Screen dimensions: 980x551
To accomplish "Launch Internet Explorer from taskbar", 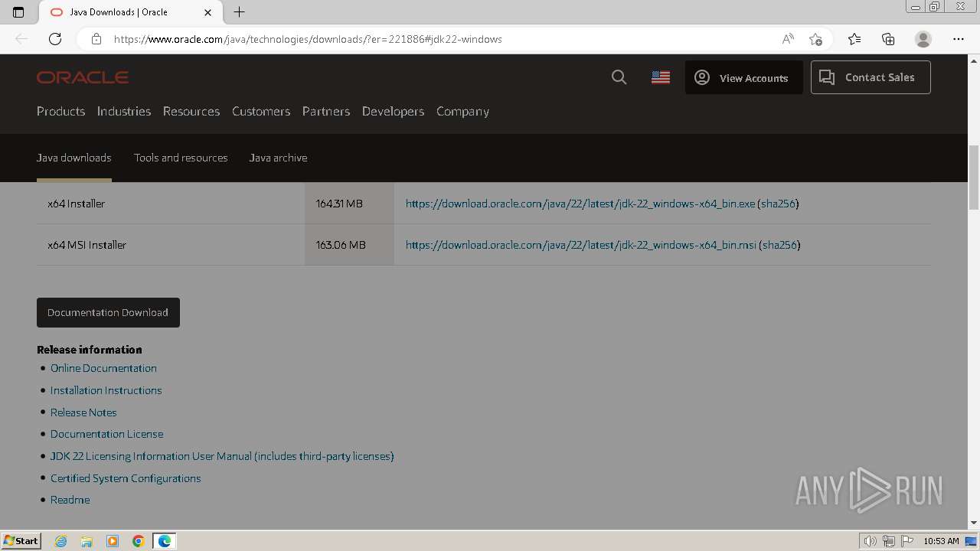I will 61,541.
